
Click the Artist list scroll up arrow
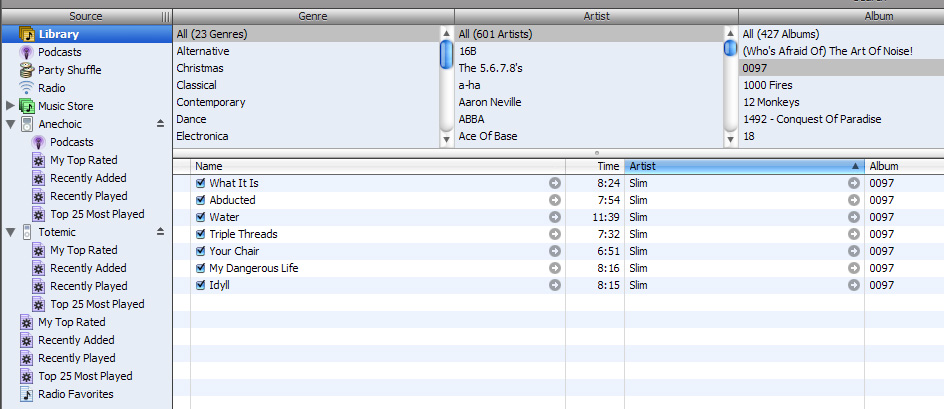coord(730,33)
